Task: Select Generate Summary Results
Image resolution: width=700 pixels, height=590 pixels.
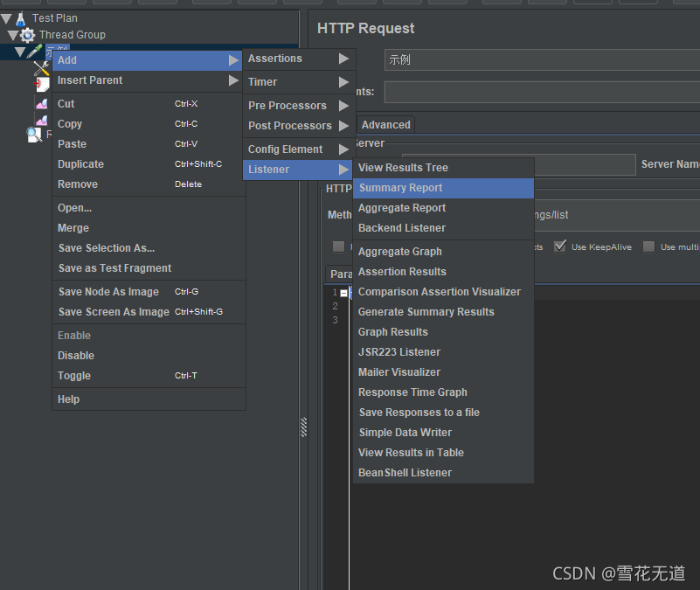Action: [x=443, y=312]
